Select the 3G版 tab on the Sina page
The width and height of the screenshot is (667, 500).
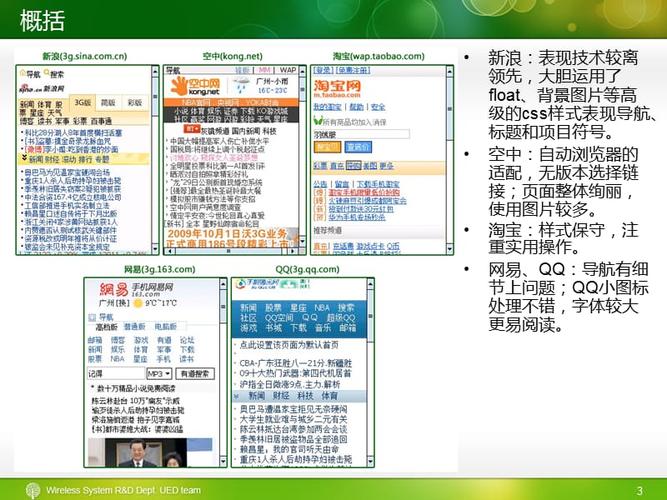(83, 103)
